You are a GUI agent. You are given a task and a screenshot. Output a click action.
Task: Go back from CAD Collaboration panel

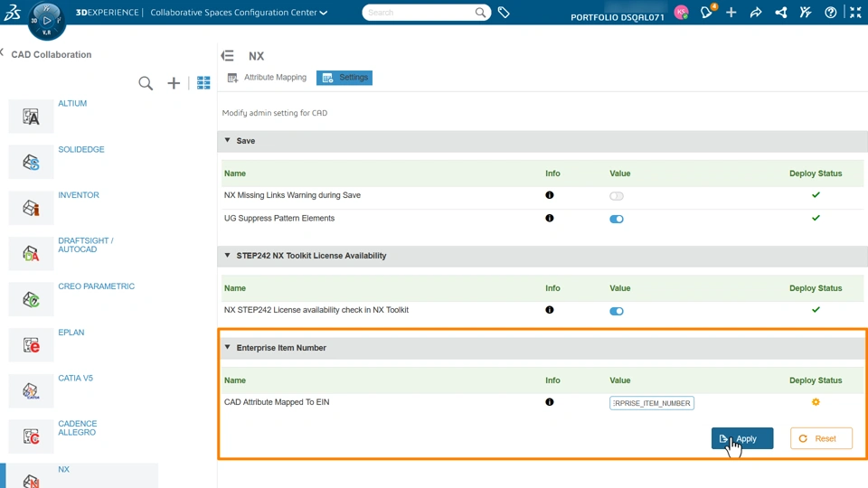[2, 52]
